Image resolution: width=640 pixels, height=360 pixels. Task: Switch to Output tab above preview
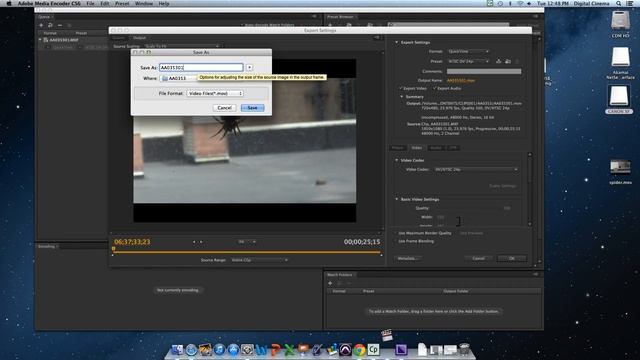(x=139, y=38)
